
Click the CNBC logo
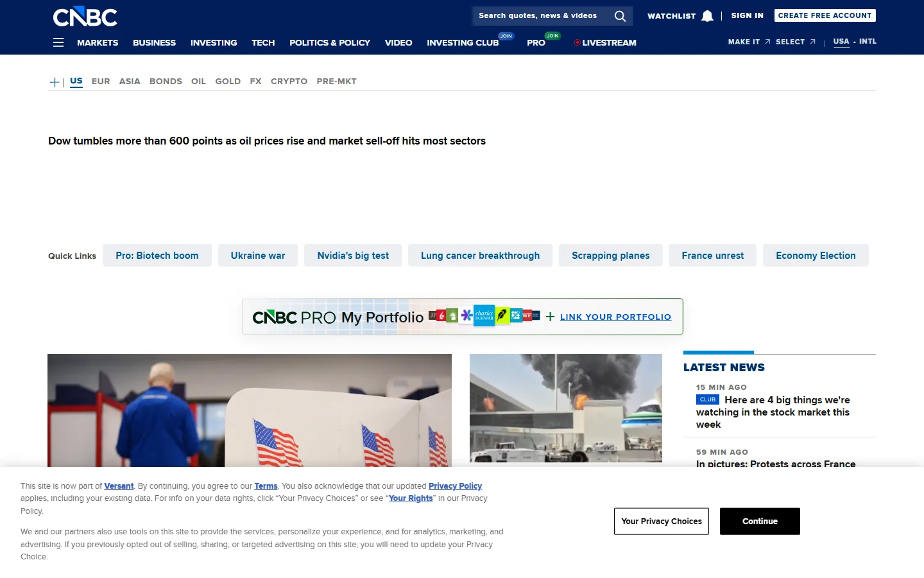(85, 17)
